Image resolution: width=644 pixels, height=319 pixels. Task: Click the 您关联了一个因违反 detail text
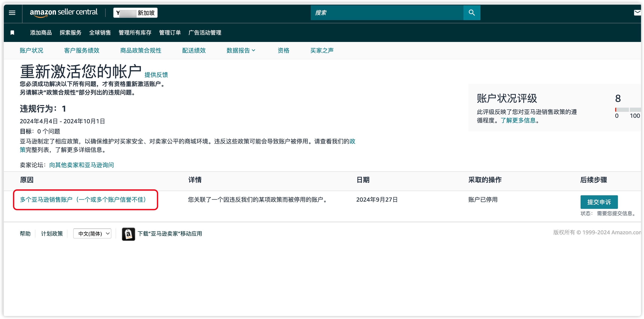pyautogui.click(x=258, y=200)
